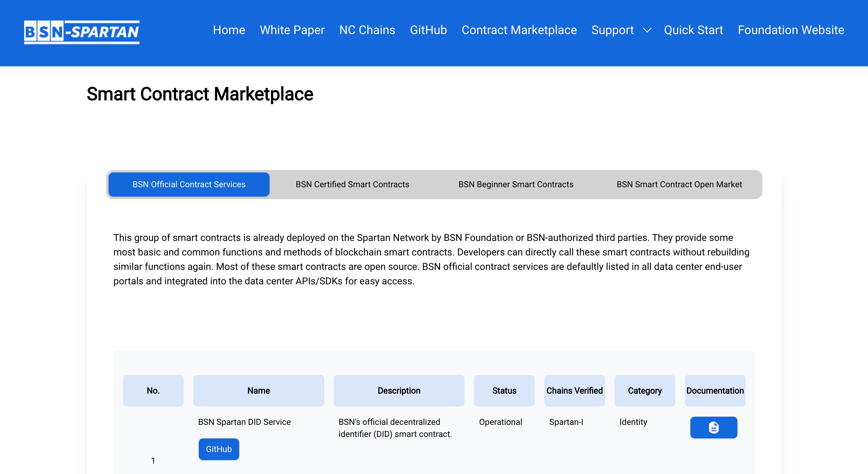
Task: Open Quick Start from the navigation
Action: coord(693,30)
